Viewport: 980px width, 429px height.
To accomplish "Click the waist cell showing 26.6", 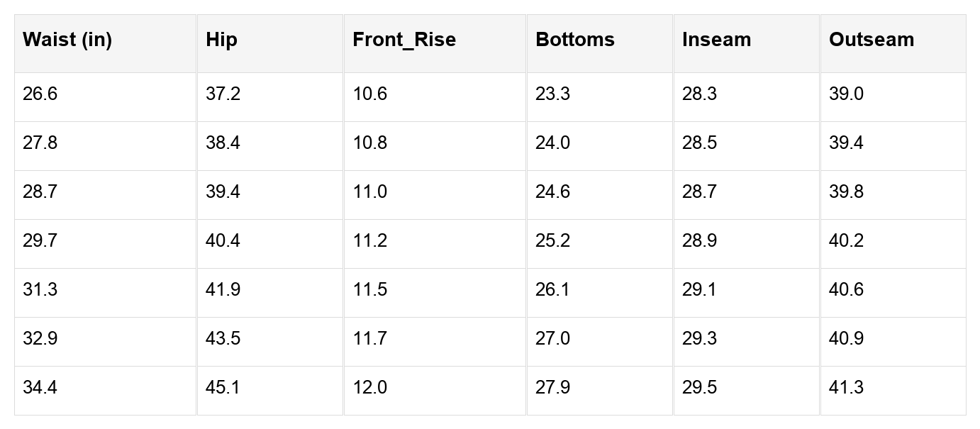I will 40,94.
